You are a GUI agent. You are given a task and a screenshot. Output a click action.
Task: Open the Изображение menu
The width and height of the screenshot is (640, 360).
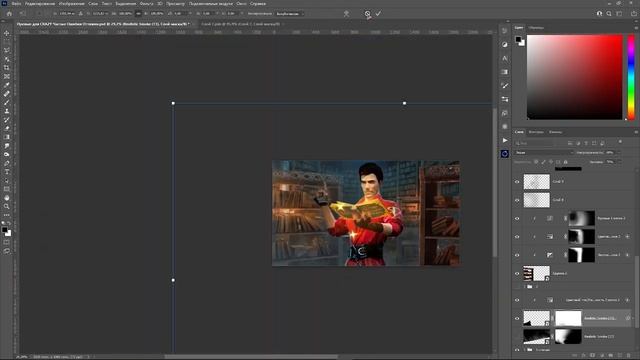coord(71,4)
